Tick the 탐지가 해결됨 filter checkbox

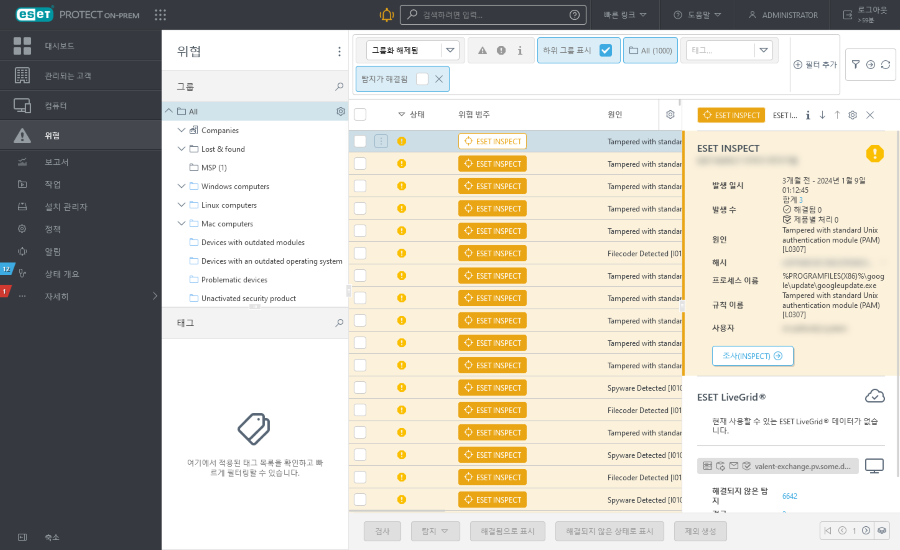coord(423,78)
